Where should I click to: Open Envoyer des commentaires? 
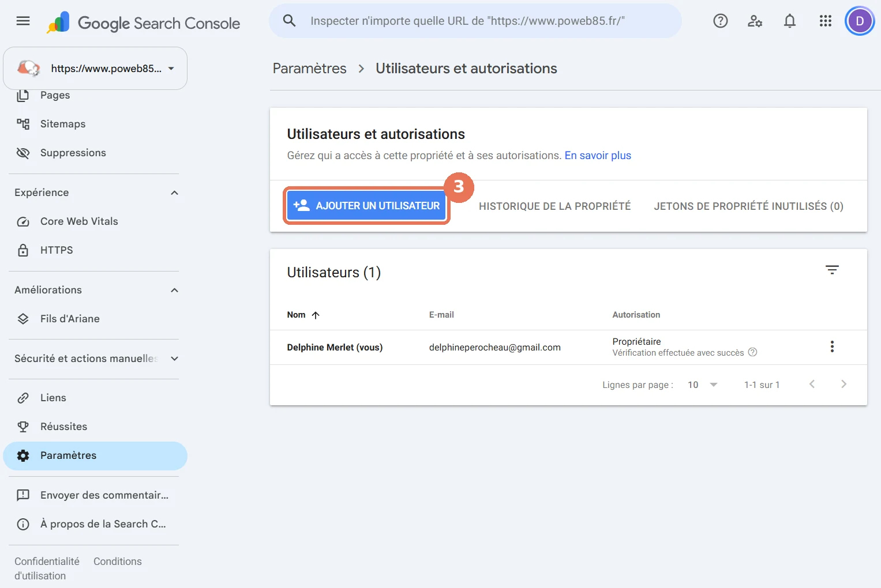click(95, 495)
